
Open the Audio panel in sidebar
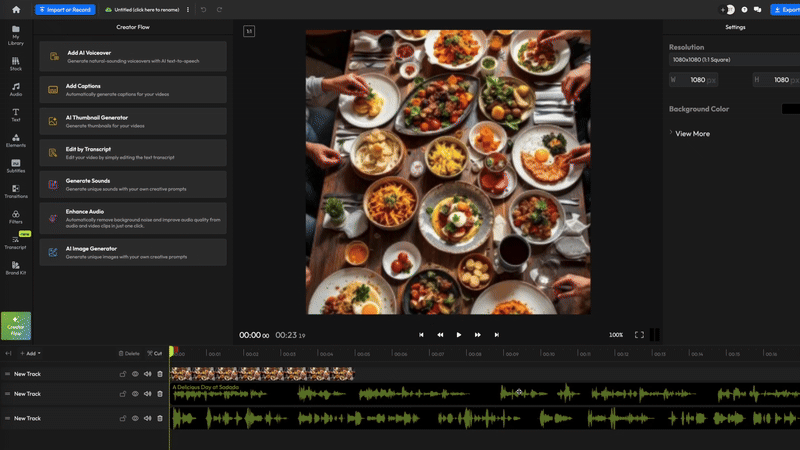(16, 89)
